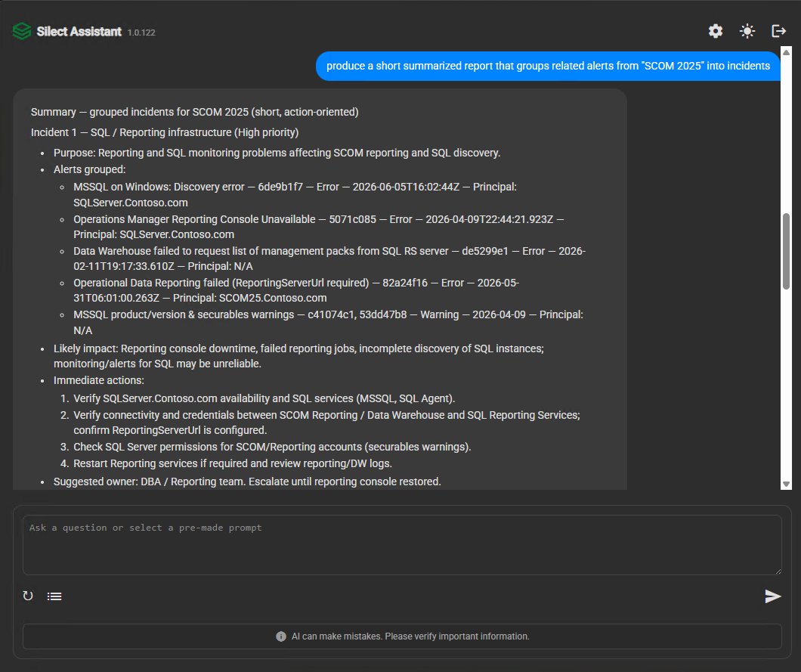Click the reset conversation refresh icon
801x672 pixels.
(x=28, y=596)
